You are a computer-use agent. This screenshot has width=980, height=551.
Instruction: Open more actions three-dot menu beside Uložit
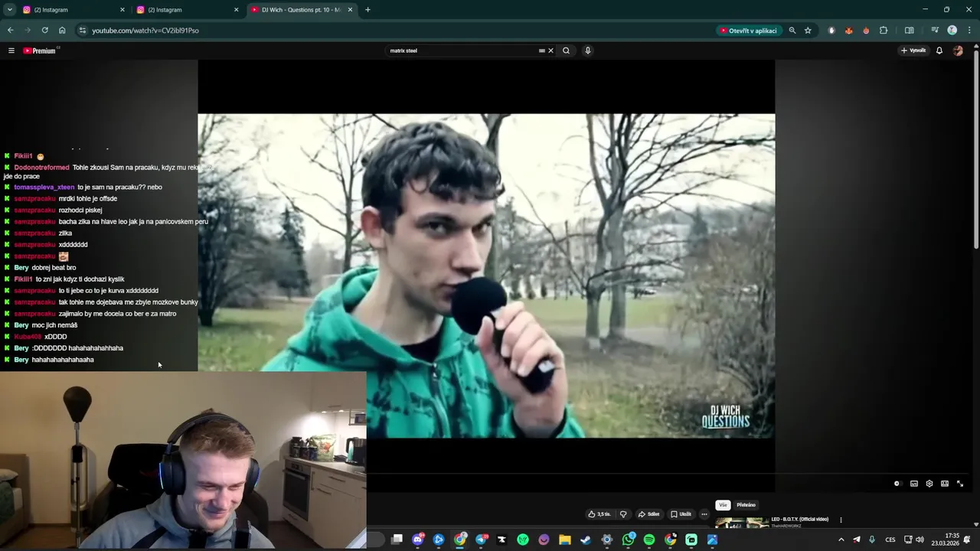coord(704,514)
